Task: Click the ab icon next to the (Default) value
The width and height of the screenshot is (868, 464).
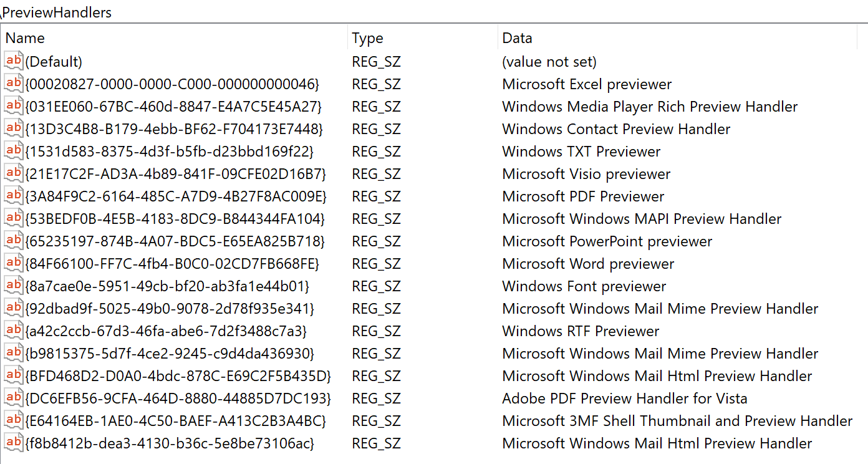Action: [13, 61]
